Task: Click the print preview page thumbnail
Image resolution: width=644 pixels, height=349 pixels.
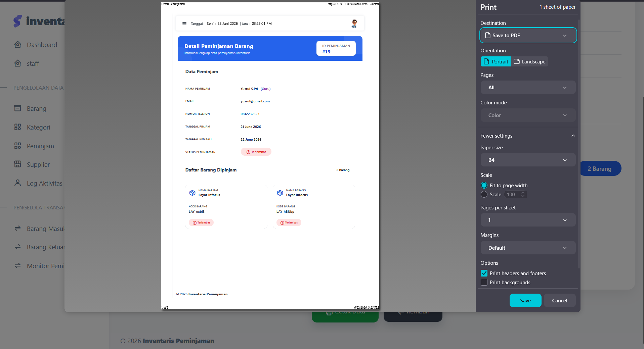Action: [270, 156]
